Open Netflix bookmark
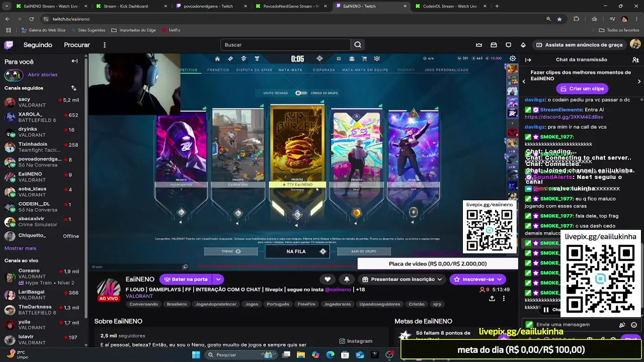644x362 pixels. 171,30
